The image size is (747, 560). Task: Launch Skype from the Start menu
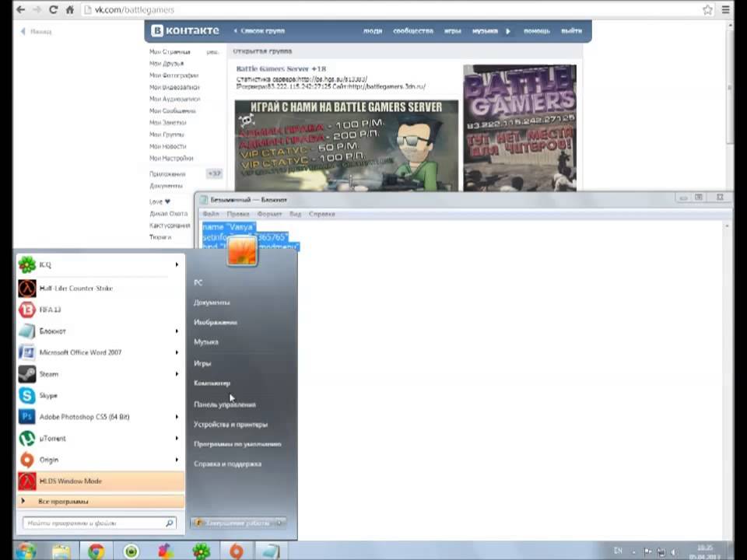pyautogui.click(x=100, y=395)
